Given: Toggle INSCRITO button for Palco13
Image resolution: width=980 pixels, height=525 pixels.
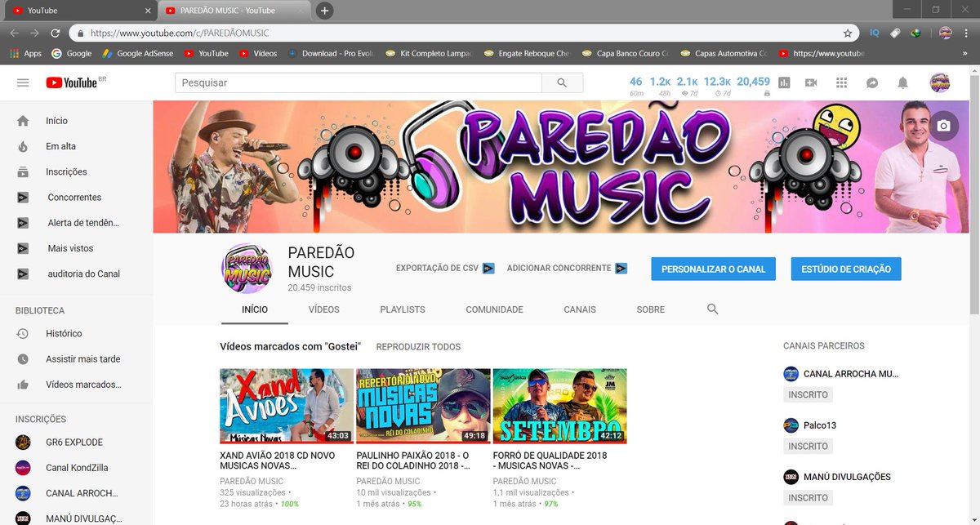Looking at the screenshot, I should pyautogui.click(x=808, y=447).
